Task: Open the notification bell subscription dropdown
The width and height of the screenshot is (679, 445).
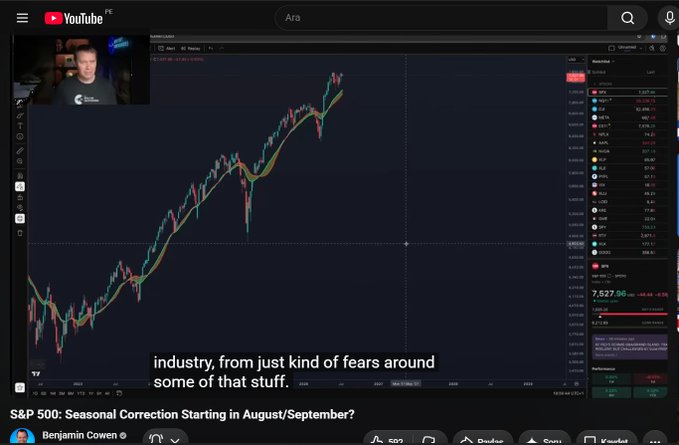Action: pyautogui.click(x=165, y=438)
